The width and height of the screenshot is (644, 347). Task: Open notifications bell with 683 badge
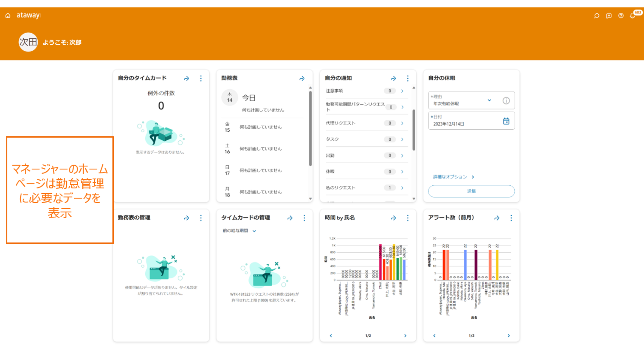(633, 15)
